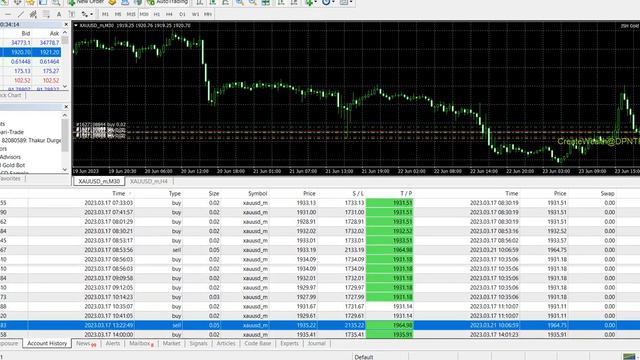Expand chart title triangle next to XAUUSD_m,M30
This screenshot has height=360, width=640.
coord(76,25)
